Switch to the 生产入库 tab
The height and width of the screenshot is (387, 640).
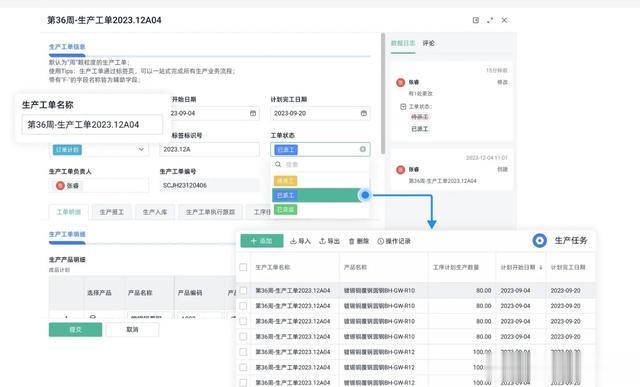coord(155,212)
